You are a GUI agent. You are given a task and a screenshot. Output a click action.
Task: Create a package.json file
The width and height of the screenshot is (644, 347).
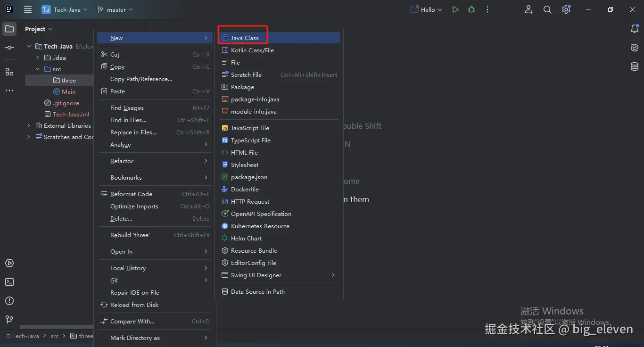point(279,177)
